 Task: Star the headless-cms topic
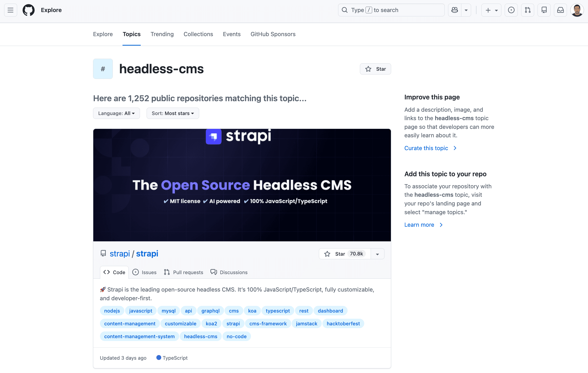pos(375,69)
